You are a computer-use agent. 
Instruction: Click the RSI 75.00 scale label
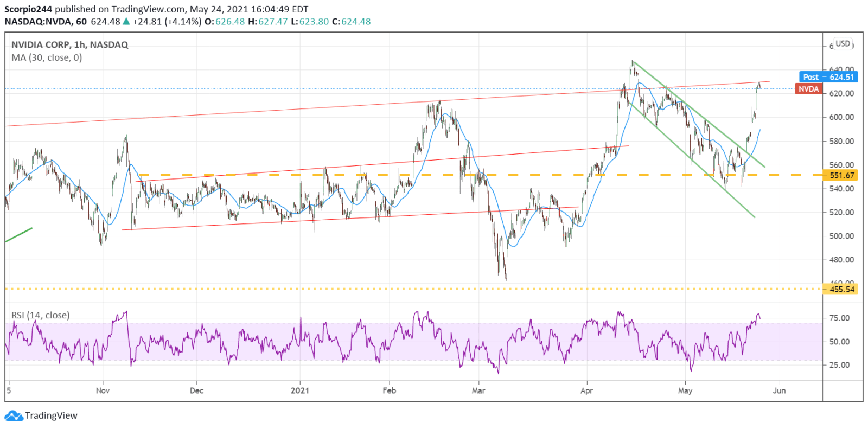click(840, 318)
